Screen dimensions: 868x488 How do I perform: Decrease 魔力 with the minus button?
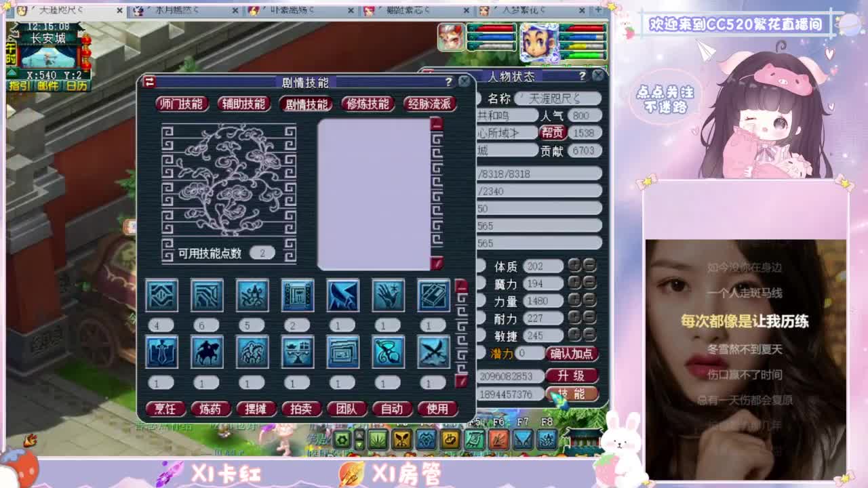point(590,283)
